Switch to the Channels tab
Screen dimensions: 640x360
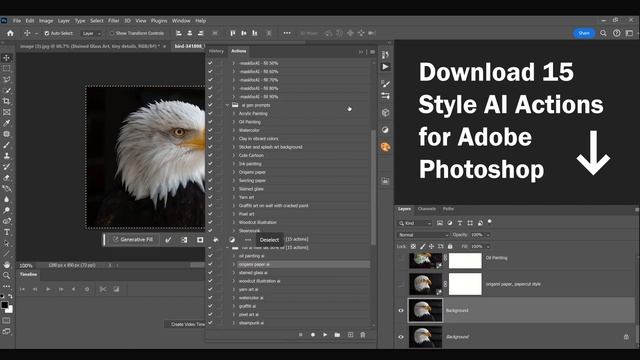pos(427,209)
